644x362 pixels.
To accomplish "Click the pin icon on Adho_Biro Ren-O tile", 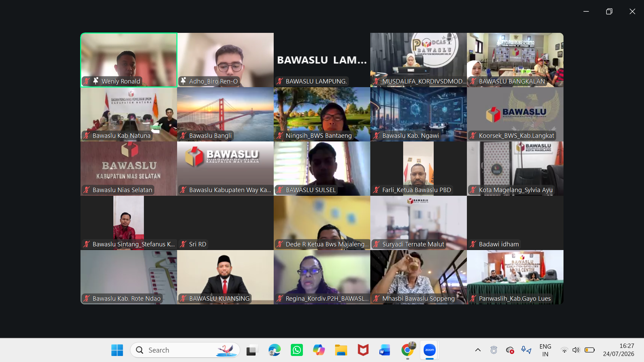I will (x=183, y=81).
